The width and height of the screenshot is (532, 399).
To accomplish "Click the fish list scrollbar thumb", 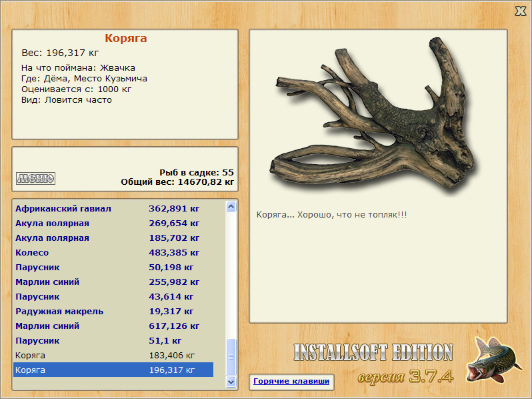I will 231,357.
